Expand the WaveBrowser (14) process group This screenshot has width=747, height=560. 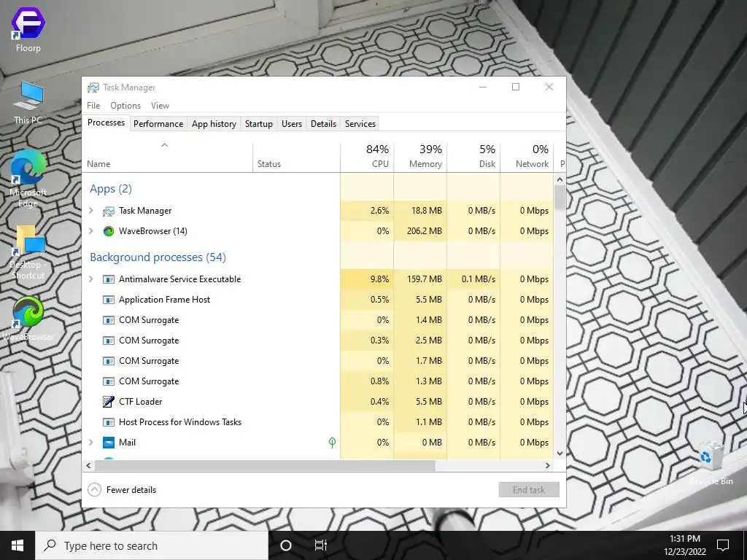point(91,231)
